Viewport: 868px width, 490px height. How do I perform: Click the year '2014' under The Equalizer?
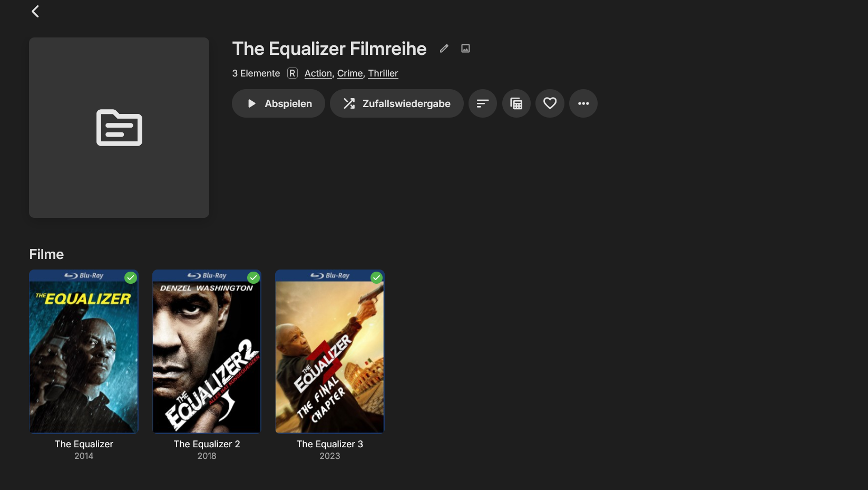(84, 456)
